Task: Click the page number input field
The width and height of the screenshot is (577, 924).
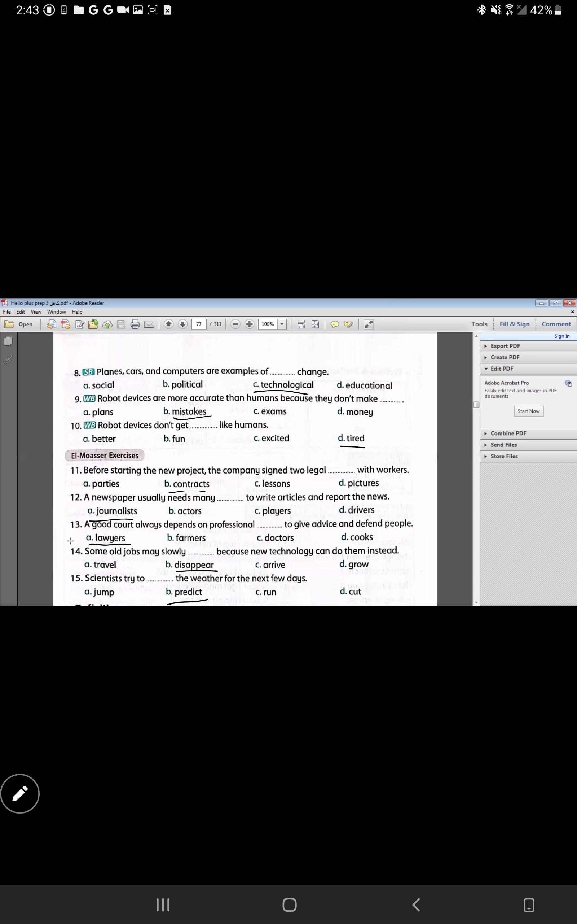Action: point(198,324)
